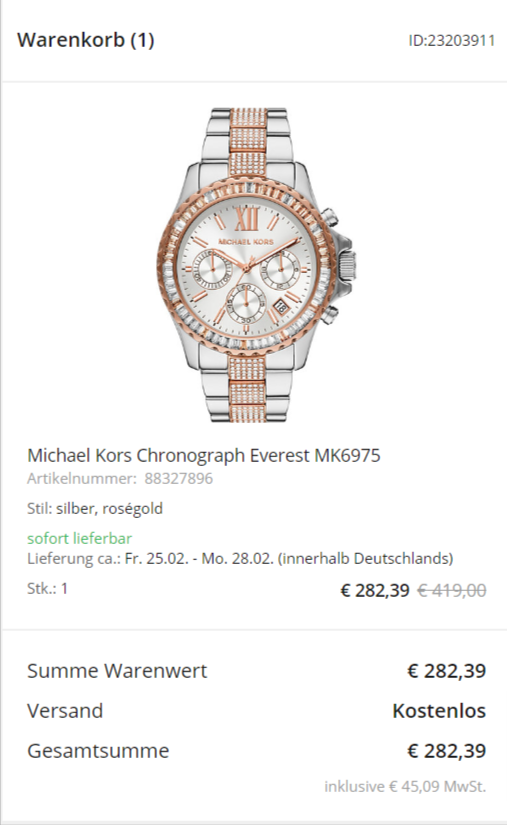Open the Michael Kors Chronograph Everest MK6975 title

tap(204, 455)
